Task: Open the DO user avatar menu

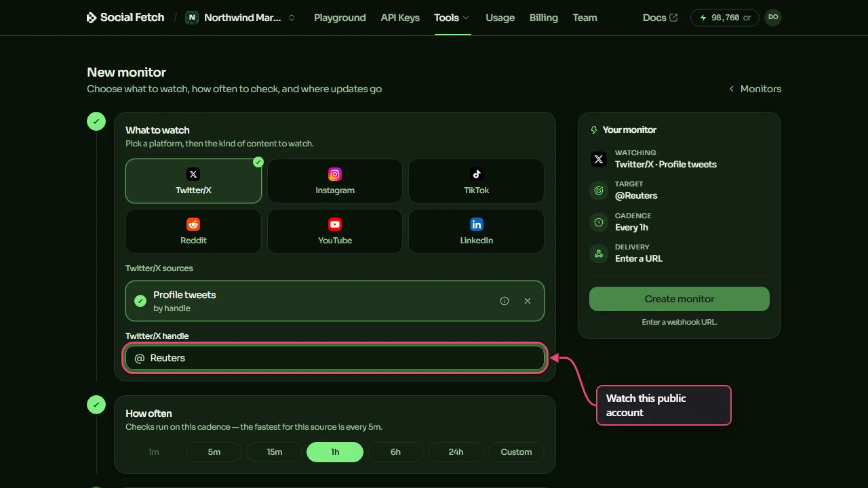Action: tap(773, 18)
